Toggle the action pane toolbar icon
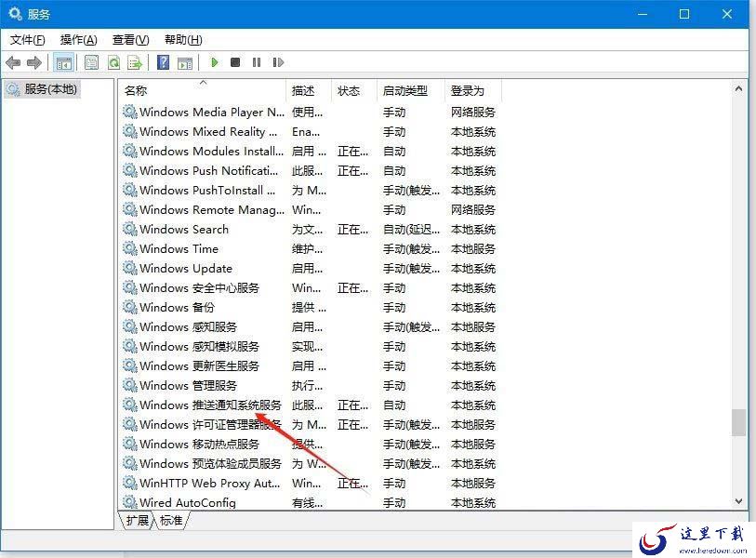756x558 pixels. [185, 62]
